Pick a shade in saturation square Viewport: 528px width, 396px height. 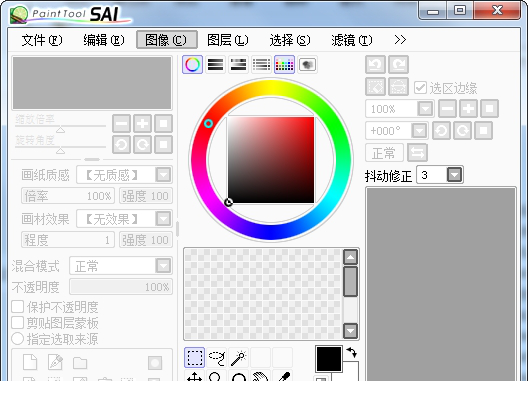[271, 160]
